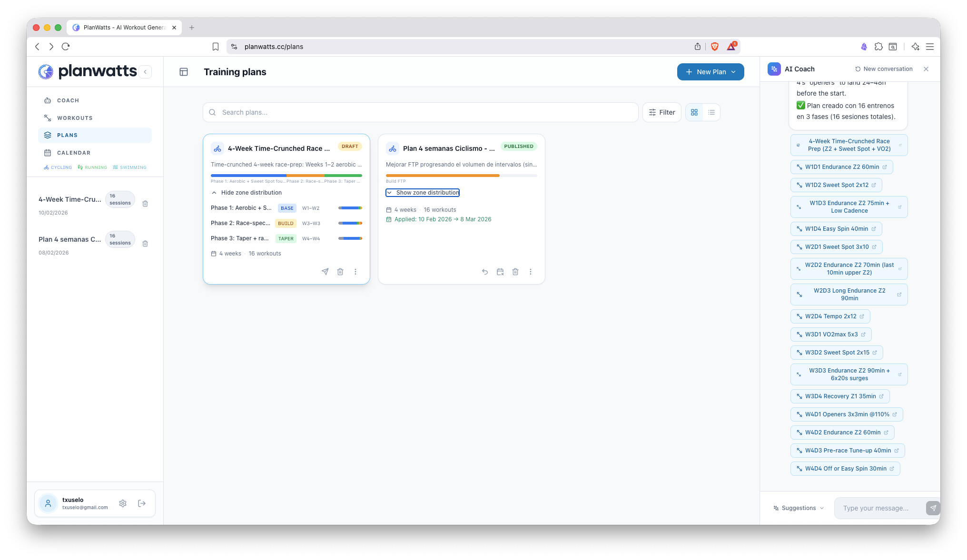This screenshot has width=967, height=560.
Task: Send message in AI Coach chat
Action: coord(933,508)
